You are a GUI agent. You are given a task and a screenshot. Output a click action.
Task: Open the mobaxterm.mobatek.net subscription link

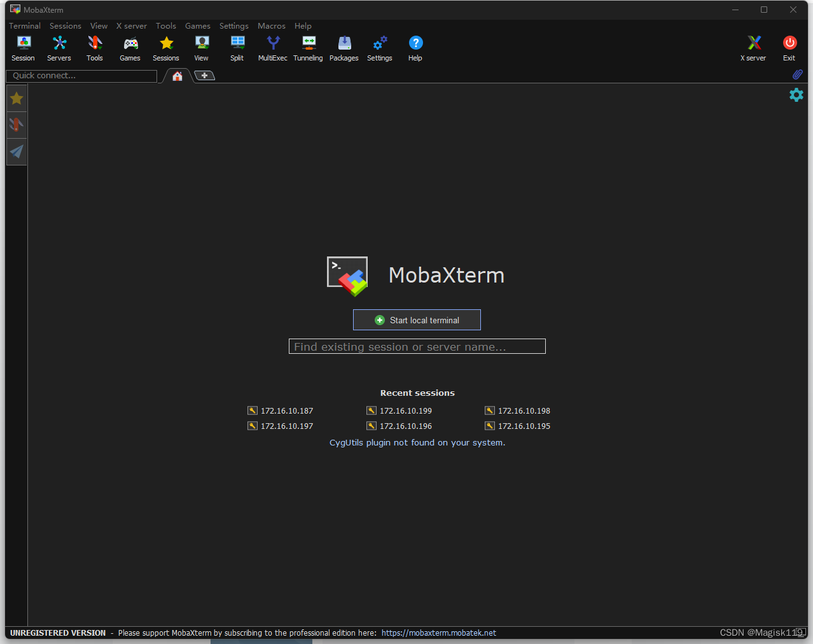438,633
